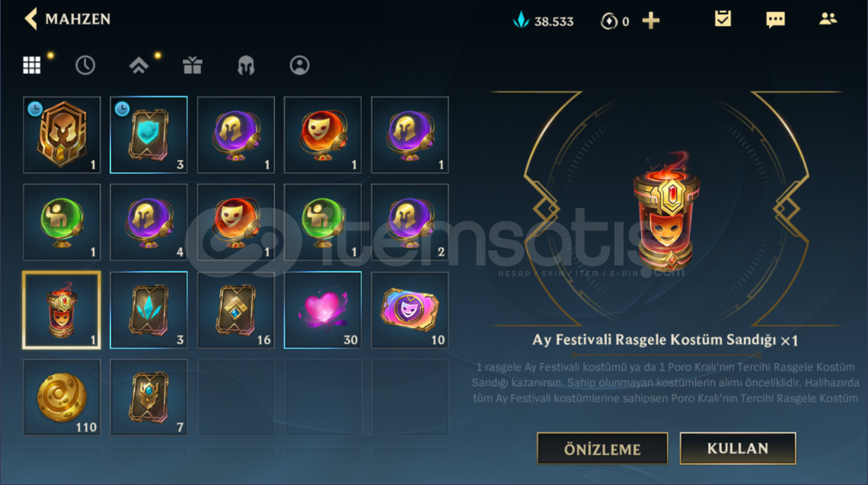Switch to the all items grid tab
The width and height of the screenshot is (868, 485).
point(31,65)
